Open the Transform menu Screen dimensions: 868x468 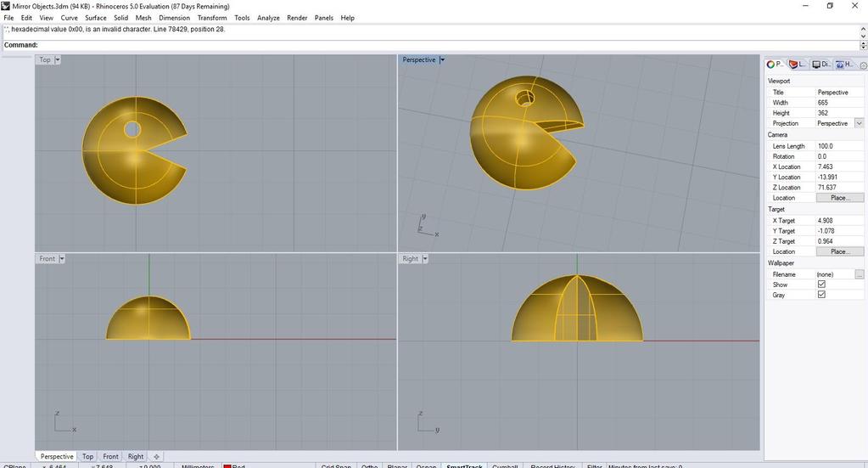pos(212,18)
